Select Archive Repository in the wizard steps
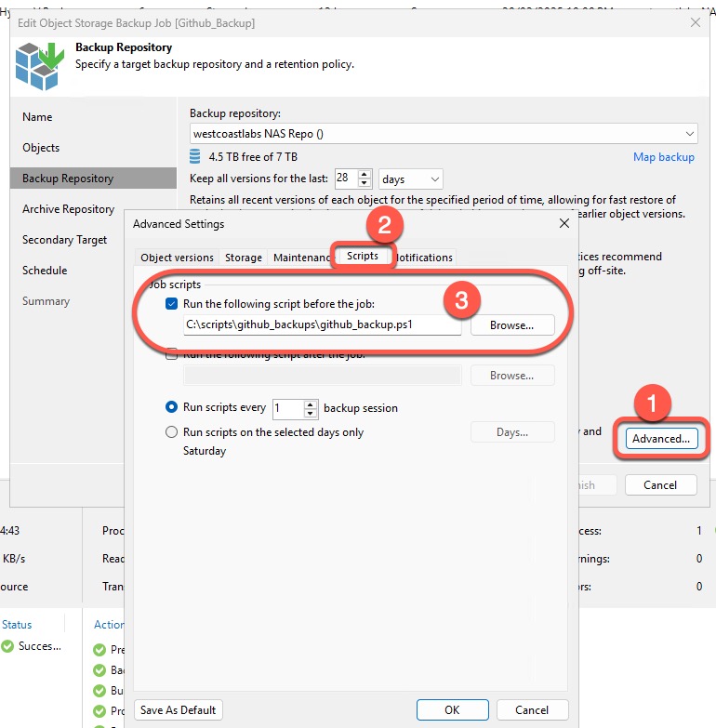This screenshot has height=728, width=716. click(68, 209)
